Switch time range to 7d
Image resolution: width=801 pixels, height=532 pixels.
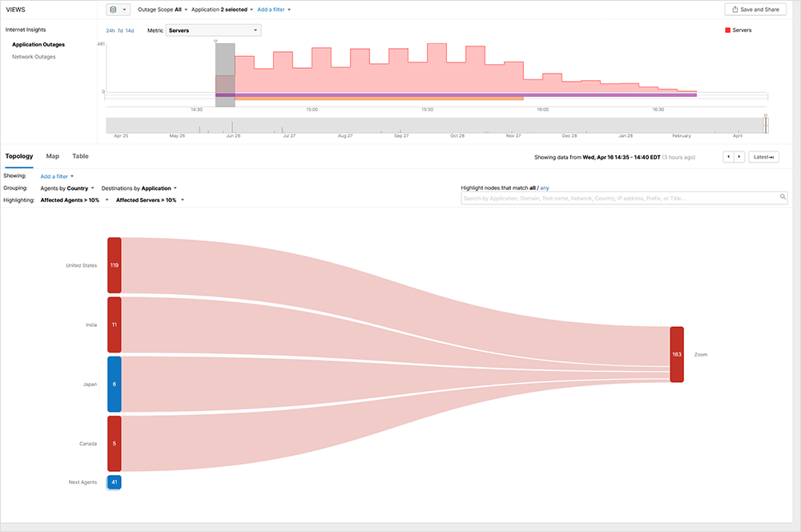coord(120,30)
